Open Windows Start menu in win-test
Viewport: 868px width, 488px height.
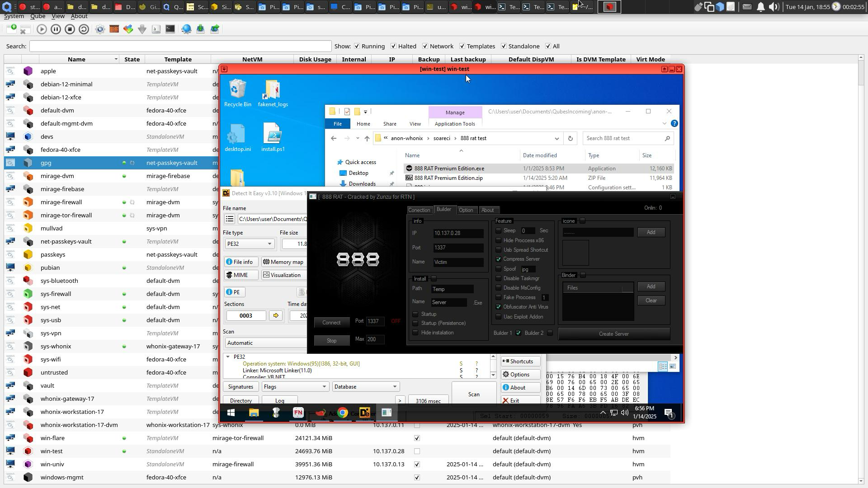(x=231, y=413)
